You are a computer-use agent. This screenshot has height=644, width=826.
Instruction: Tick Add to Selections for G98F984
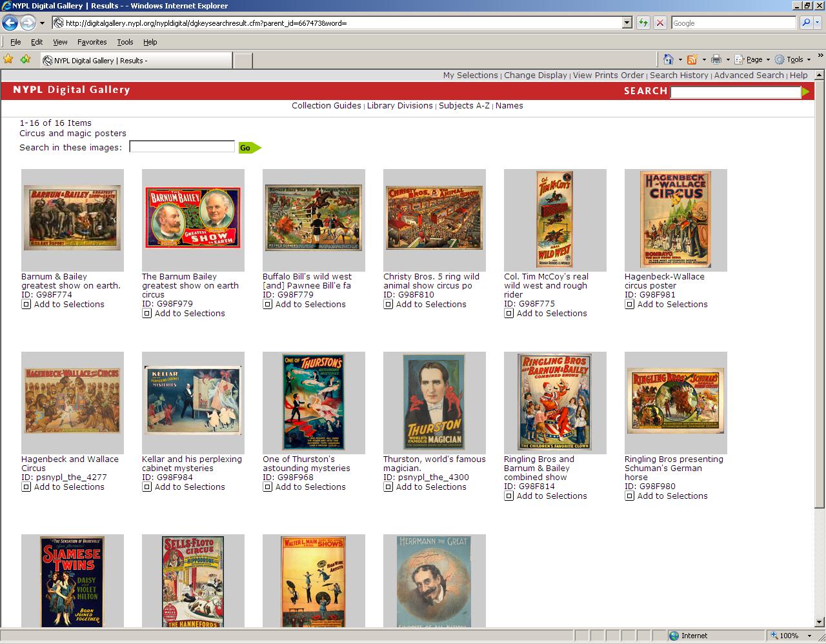click(x=147, y=487)
